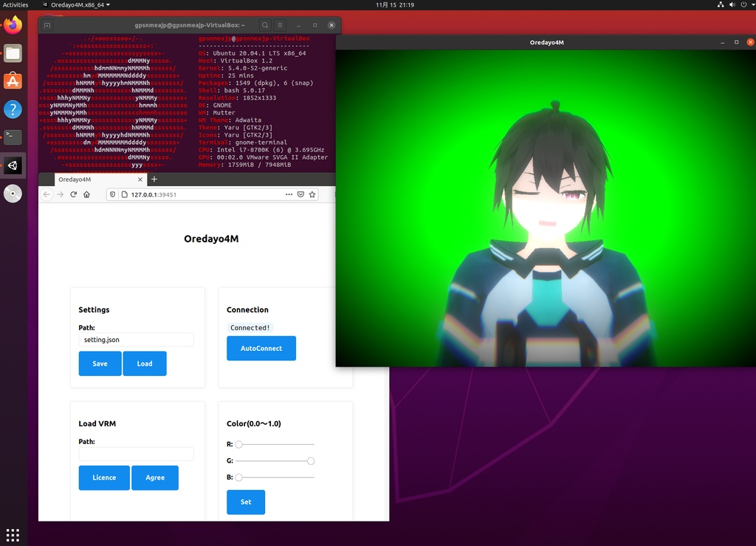Open the system status menu at top right

pos(735,4)
